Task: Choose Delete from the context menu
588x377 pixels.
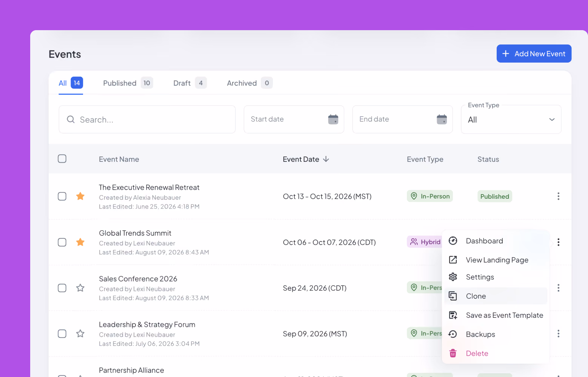Action: [x=496, y=353]
